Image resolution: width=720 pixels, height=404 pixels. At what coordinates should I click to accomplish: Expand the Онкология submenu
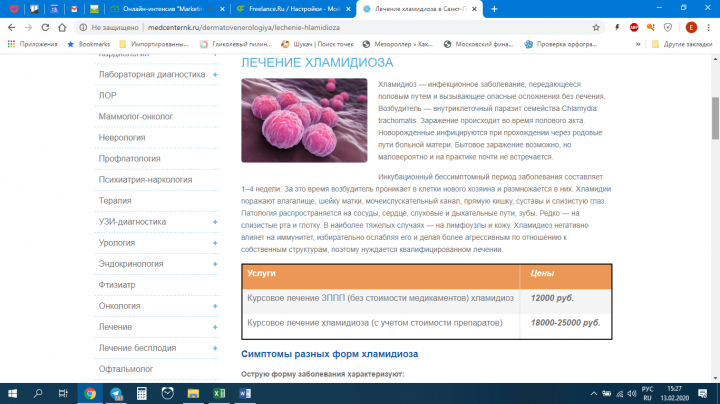[x=215, y=306]
